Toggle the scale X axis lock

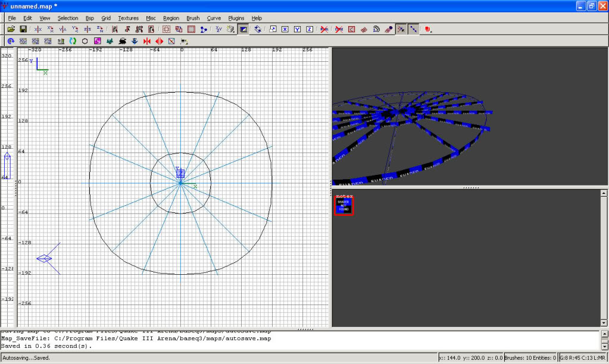[x=285, y=29]
